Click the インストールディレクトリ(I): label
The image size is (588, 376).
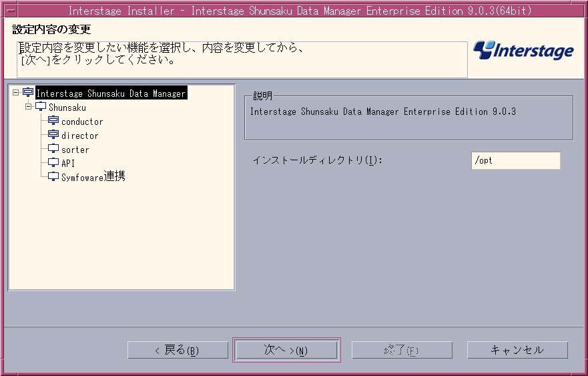[317, 160]
